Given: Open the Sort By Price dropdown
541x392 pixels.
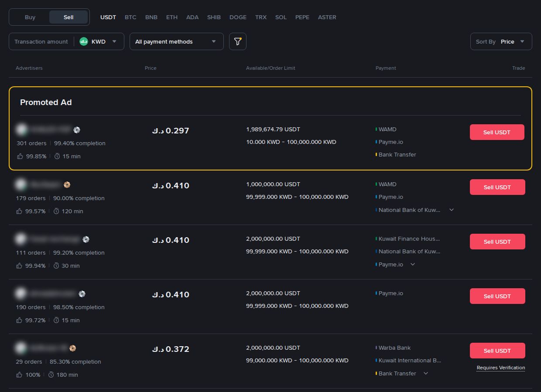Looking at the screenshot, I should 501,41.
